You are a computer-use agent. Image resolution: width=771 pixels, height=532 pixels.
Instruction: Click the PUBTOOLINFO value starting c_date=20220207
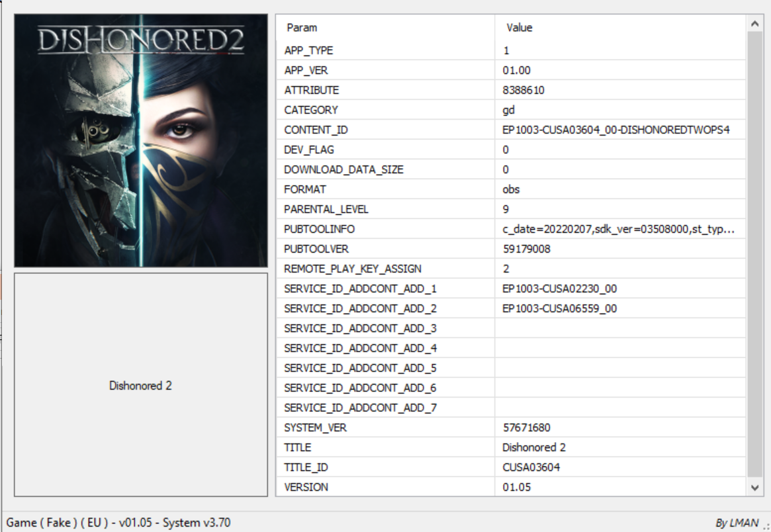coord(619,229)
